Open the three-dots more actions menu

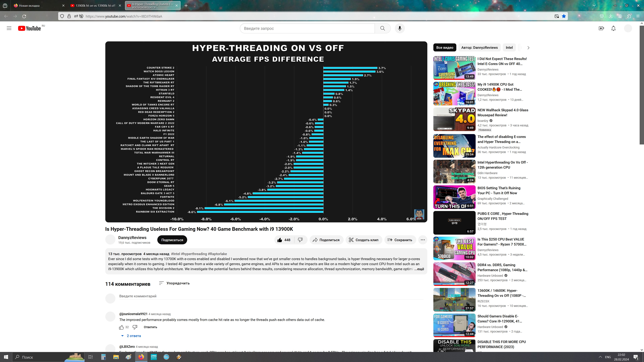click(422, 240)
